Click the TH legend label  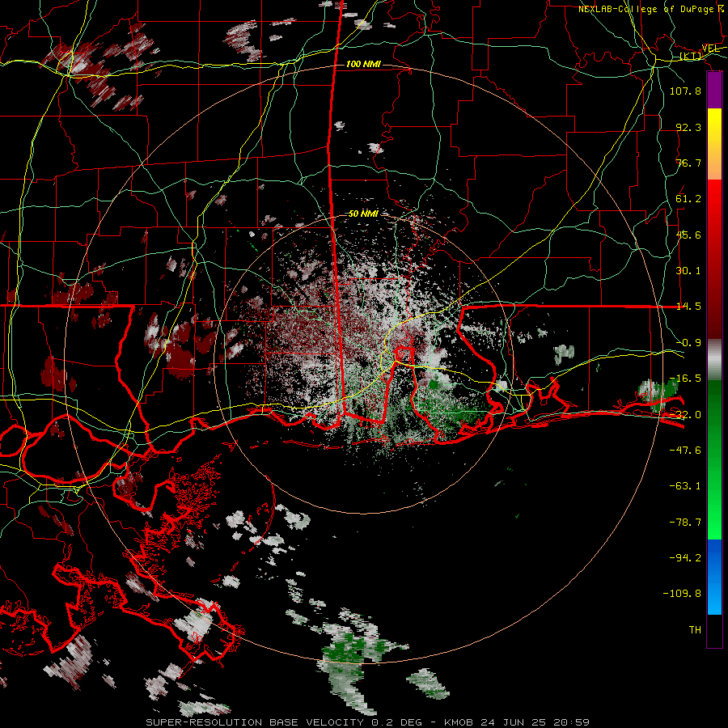click(x=695, y=630)
